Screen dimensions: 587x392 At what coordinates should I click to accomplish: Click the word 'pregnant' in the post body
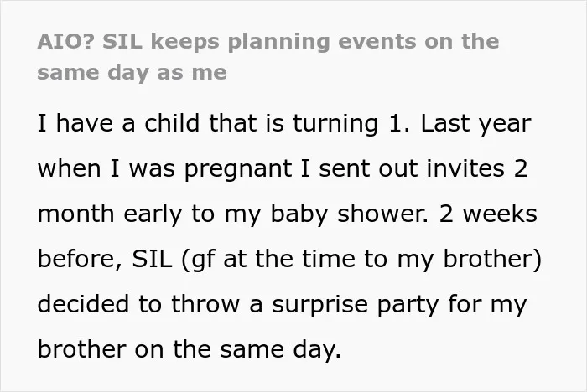[x=237, y=169]
